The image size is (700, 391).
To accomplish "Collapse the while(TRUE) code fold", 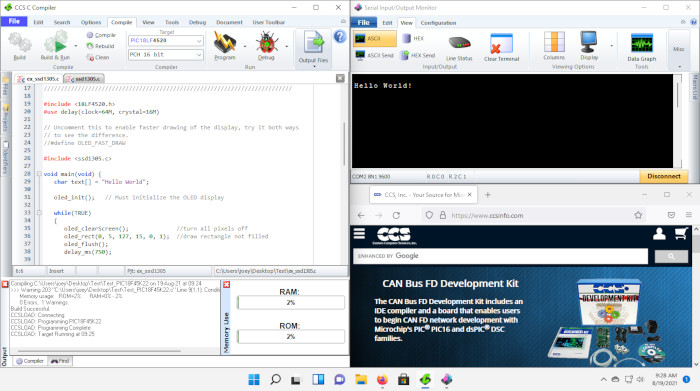I will click(39, 213).
